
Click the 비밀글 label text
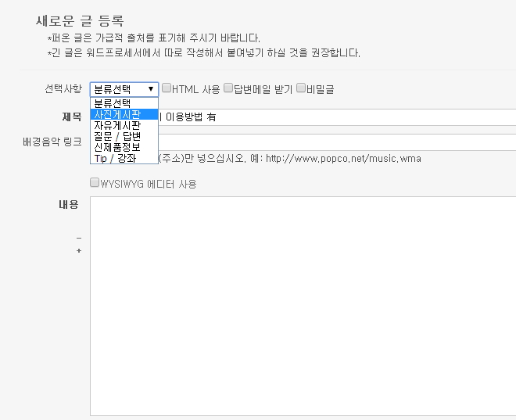pyautogui.click(x=320, y=89)
